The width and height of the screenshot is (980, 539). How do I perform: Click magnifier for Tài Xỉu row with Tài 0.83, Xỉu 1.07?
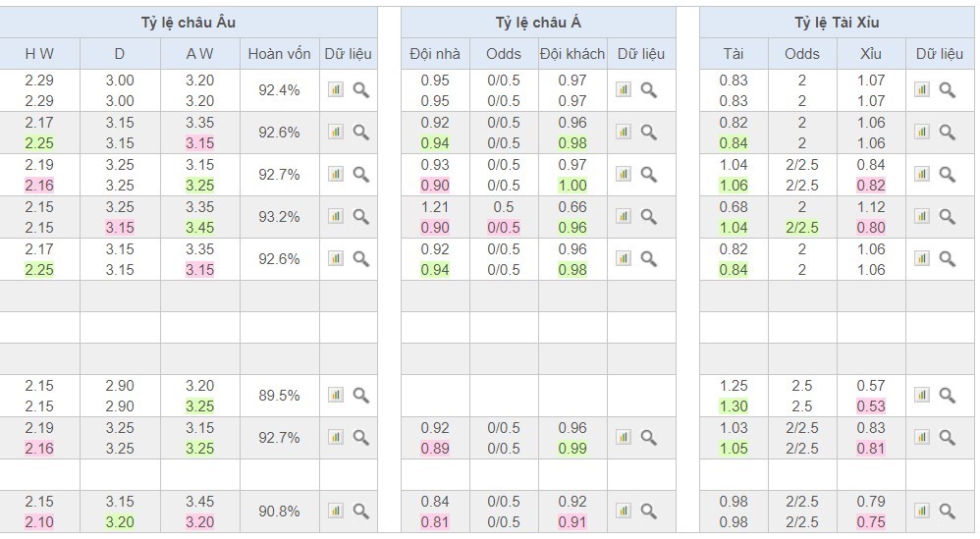(x=948, y=89)
